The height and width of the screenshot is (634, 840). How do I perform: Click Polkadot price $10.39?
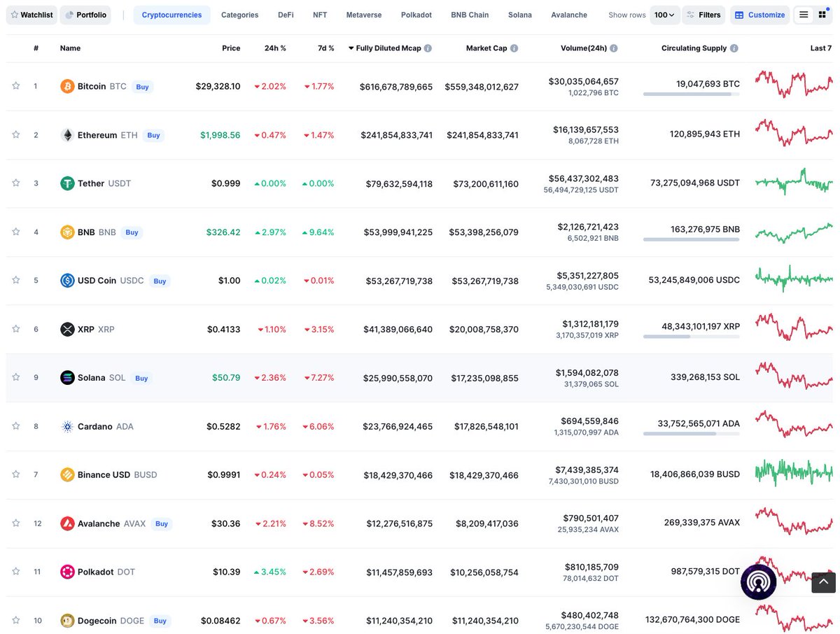[227, 572]
